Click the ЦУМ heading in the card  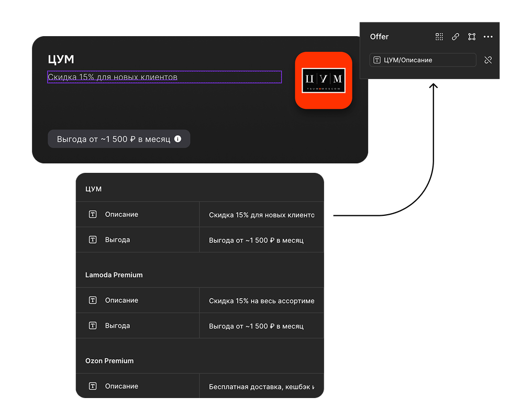(61, 59)
